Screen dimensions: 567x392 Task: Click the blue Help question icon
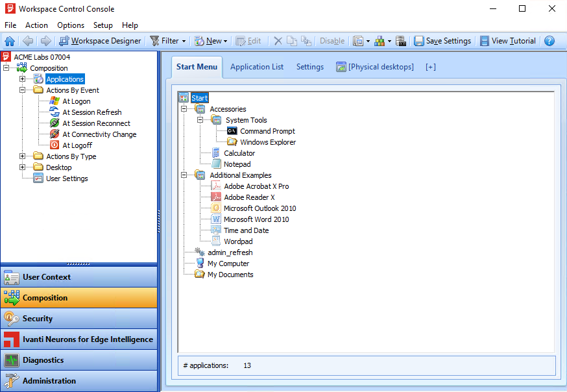pos(549,41)
